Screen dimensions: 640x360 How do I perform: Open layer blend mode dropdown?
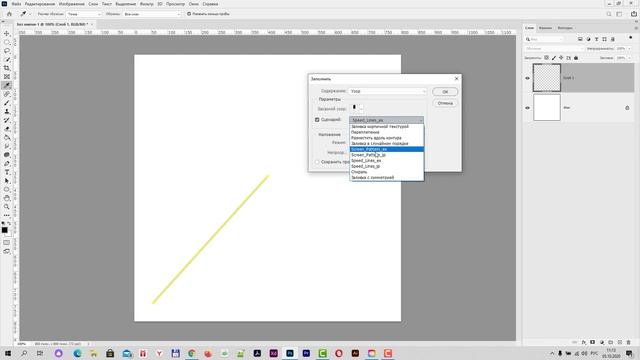[554, 49]
